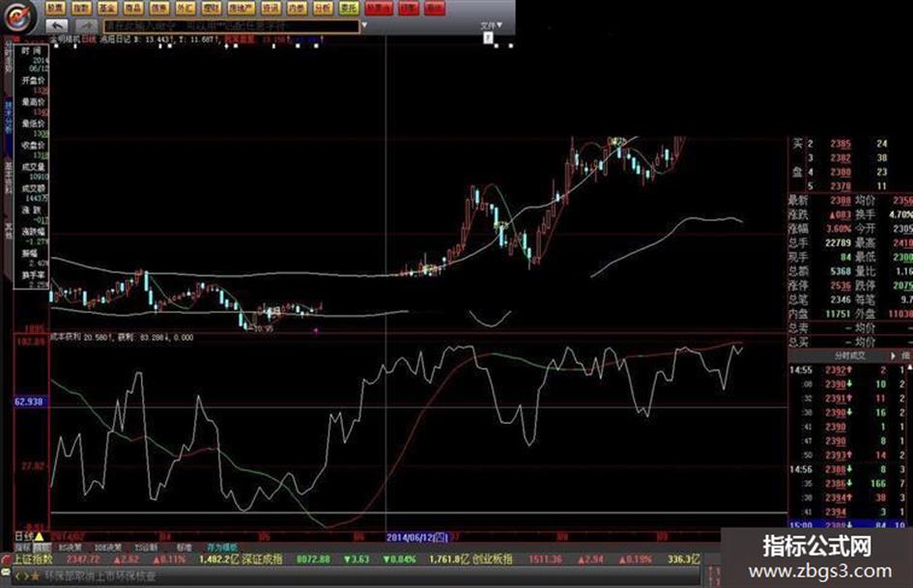Select the 标准 tab

184,547
